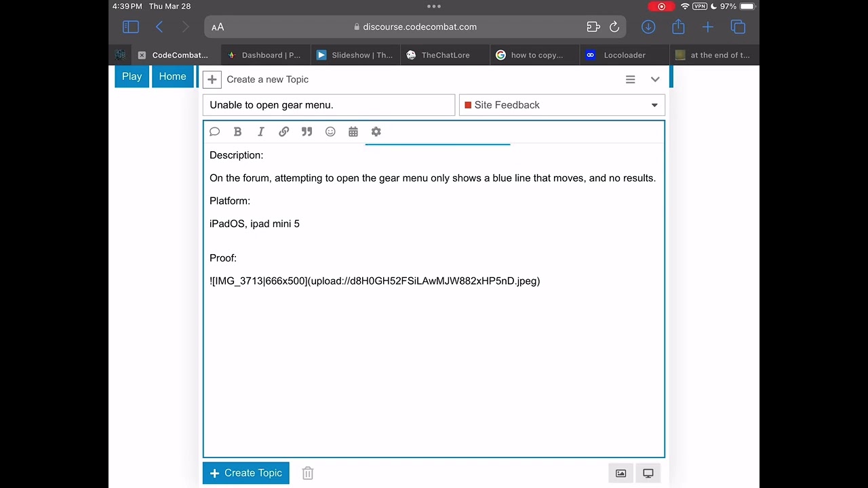Close the CodeCombat tab with its X
Screen dimensions: 868x488
pos(142,56)
